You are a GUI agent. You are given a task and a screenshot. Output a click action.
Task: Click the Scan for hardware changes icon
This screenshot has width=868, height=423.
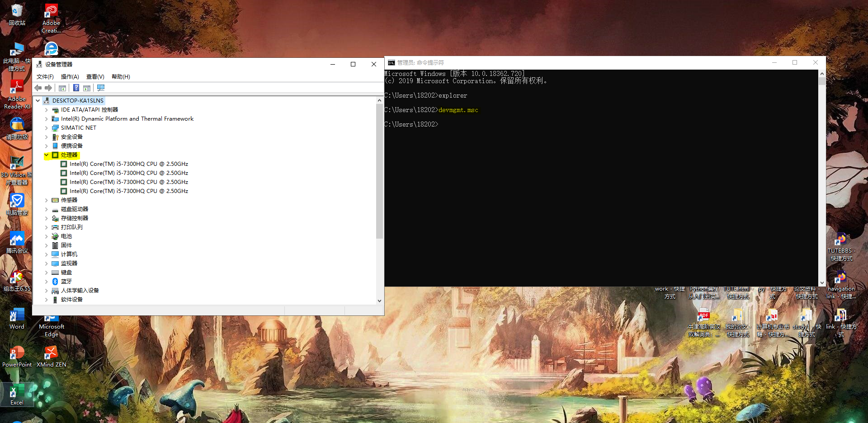[101, 88]
